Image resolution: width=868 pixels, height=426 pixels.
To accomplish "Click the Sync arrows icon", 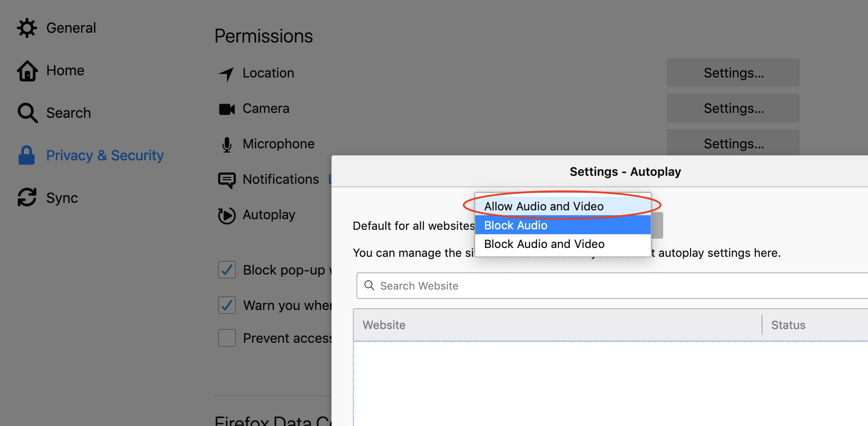I will (27, 198).
